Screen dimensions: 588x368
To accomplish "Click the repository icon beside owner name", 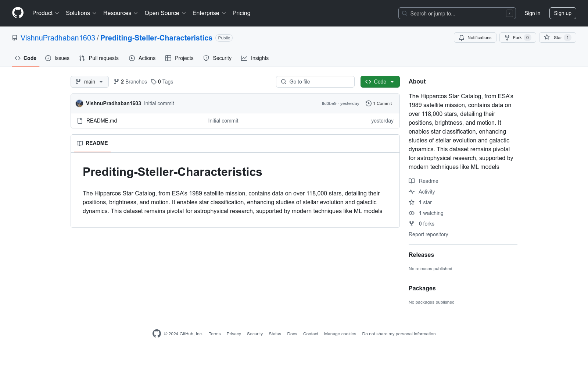I will point(15,38).
